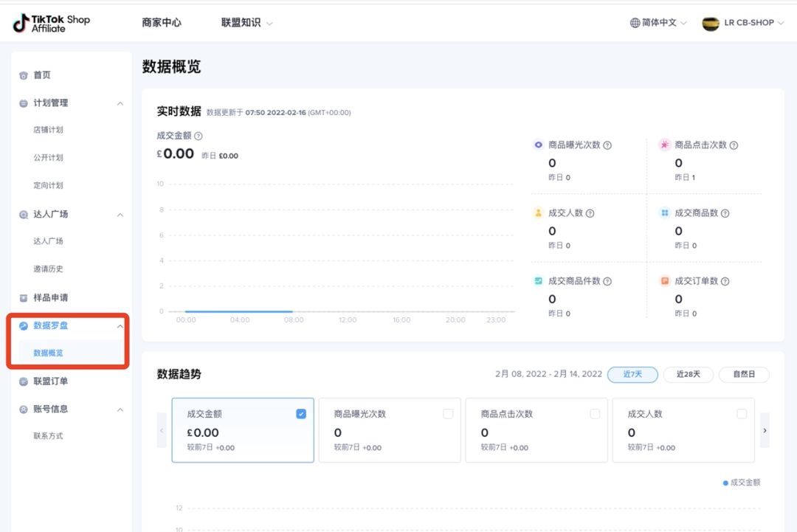Click the 数据概览 page heading
The height and width of the screenshot is (532, 797).
pos(171,66)
